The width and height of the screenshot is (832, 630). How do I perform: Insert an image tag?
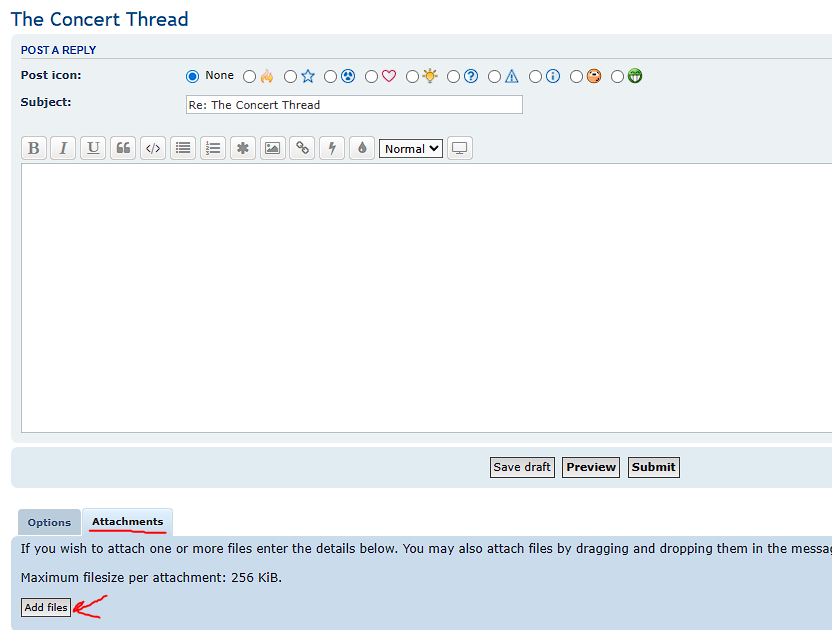272,148
